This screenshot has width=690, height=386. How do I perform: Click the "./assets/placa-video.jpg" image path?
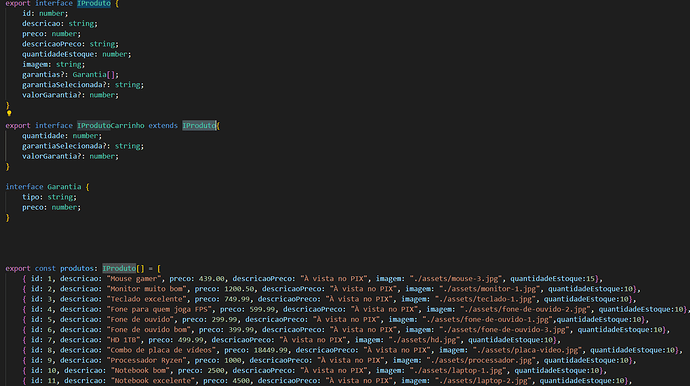[x=527, y=350]
